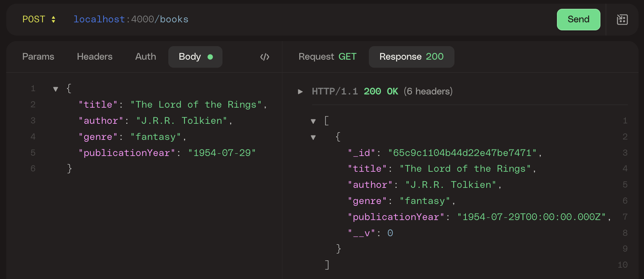Screen dimensions: 644x279
Task: Click the POST method label
Action: click(34, 19)
